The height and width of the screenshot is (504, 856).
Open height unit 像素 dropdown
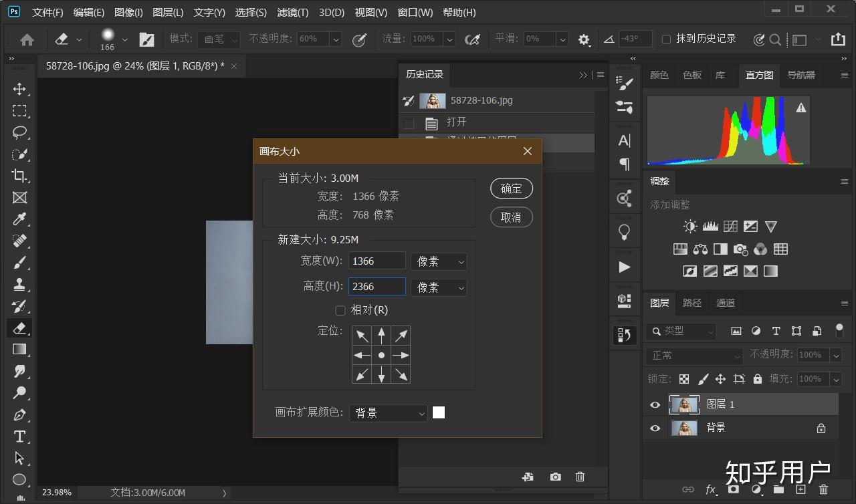439,287
